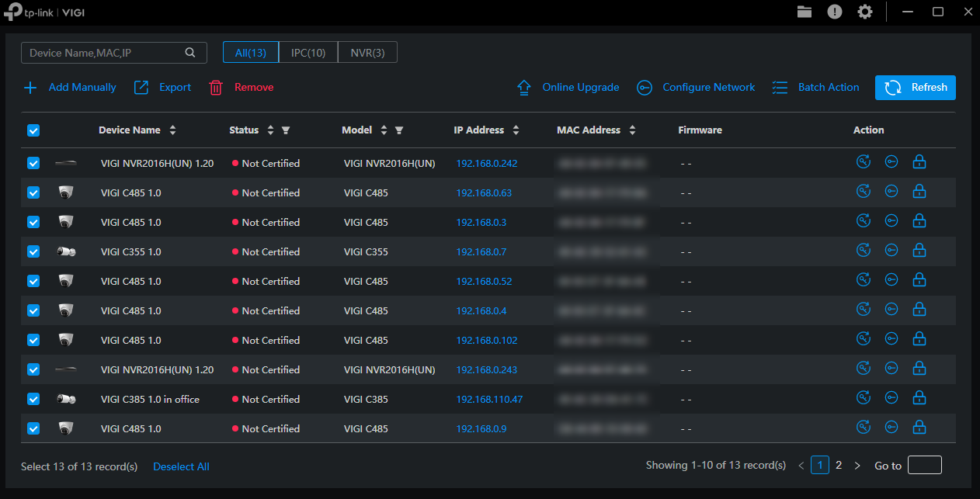Switch to the IPC(10) tab
Image resolution: width=980 pixels, height=499 pixels.
pos(308,52)
